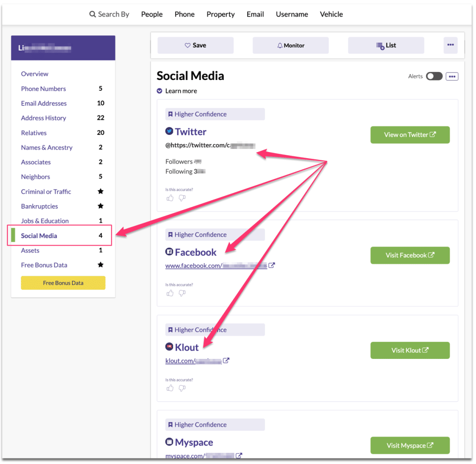Viewport: 476px width, 464px height.
Task: Go to Overview in sidebar
Action: coord(34,74)
